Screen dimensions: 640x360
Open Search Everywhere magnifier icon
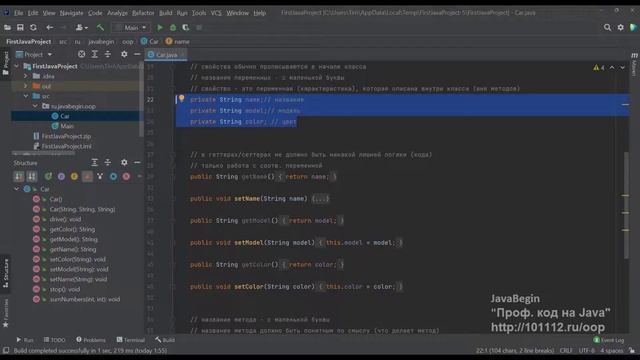(607, 27)
